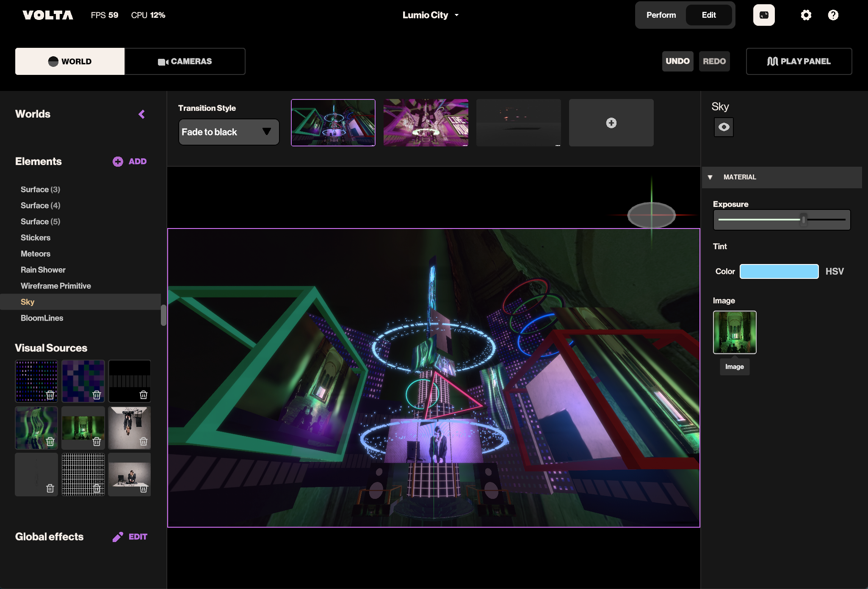Collapse the MATERIAL section
This screenshot has height=589, width=868.
[710, 177]
